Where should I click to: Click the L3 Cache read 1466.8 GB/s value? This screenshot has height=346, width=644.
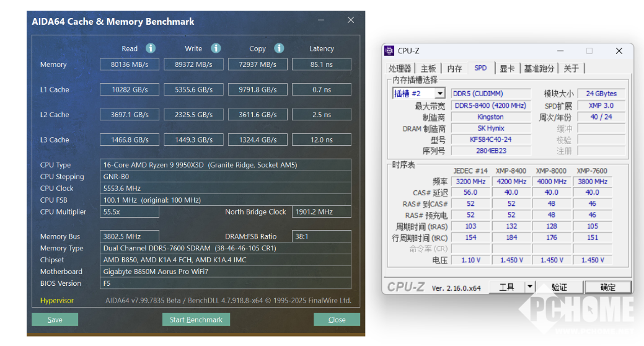click(x=130, y=140)
